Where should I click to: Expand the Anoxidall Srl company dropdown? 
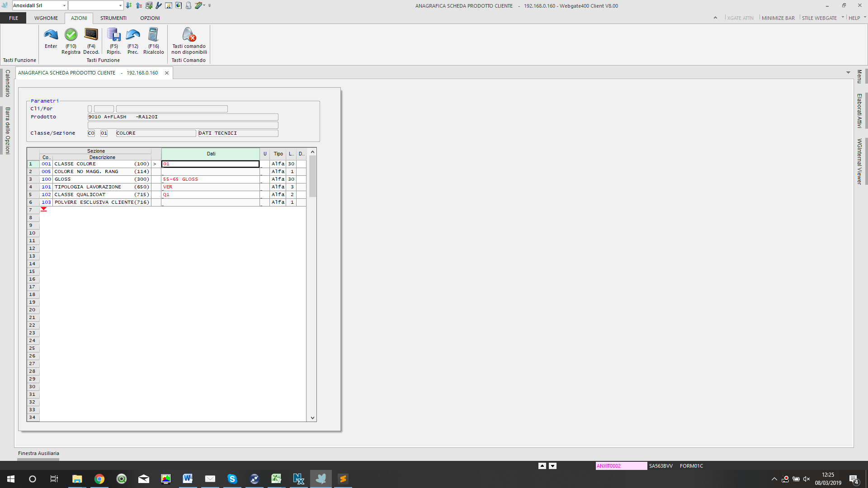click(x=64, y=5)
